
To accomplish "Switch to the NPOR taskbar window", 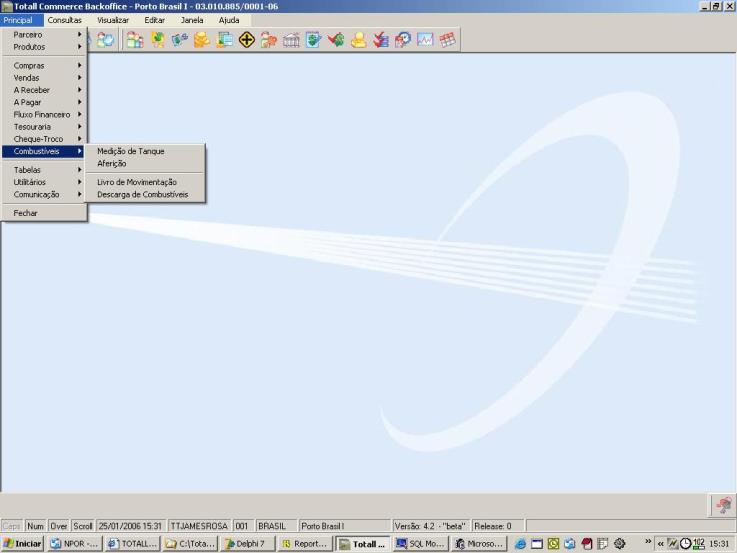I will click(x=75, y=544).
